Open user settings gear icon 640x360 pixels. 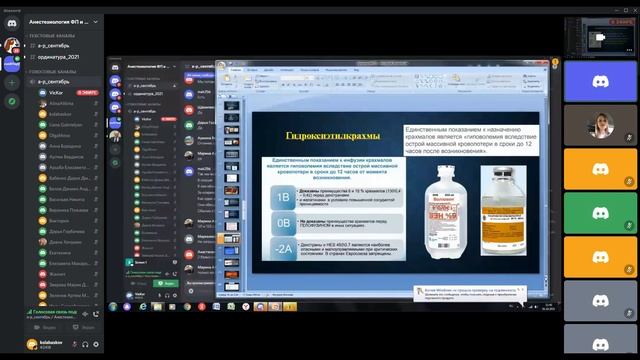point(96,344)
